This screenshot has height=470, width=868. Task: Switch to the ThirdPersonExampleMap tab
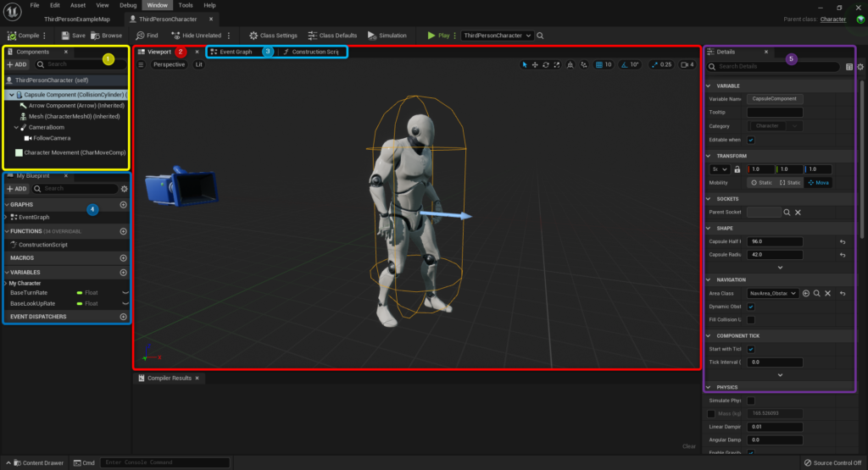[x=77, y=19]
